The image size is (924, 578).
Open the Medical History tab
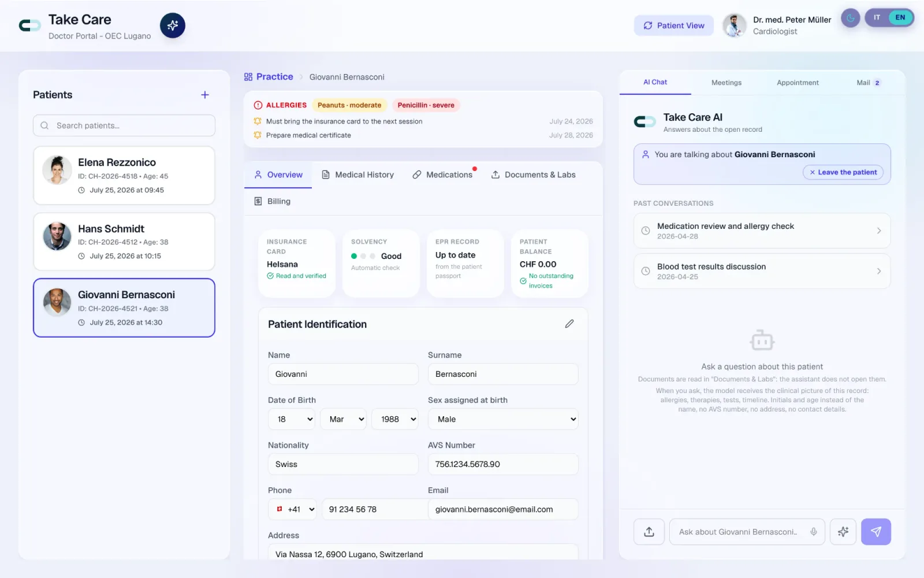[357, 175]
